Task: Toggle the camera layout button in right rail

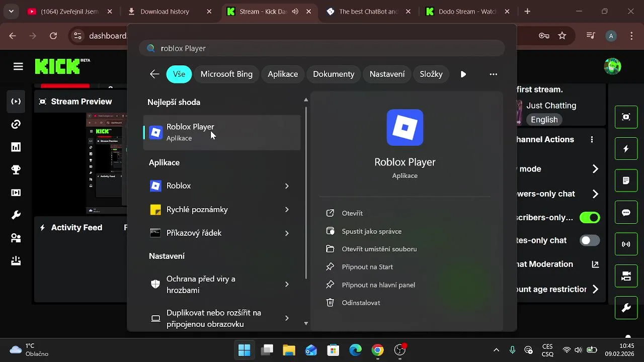Action: [626, 276]
